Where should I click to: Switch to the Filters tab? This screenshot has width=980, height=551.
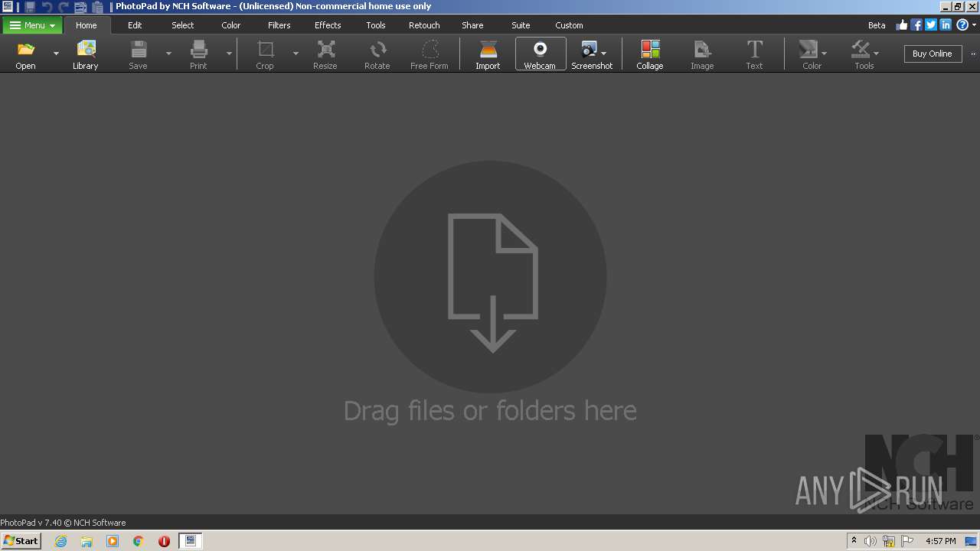pyautogui.click(x=279, y=25)
